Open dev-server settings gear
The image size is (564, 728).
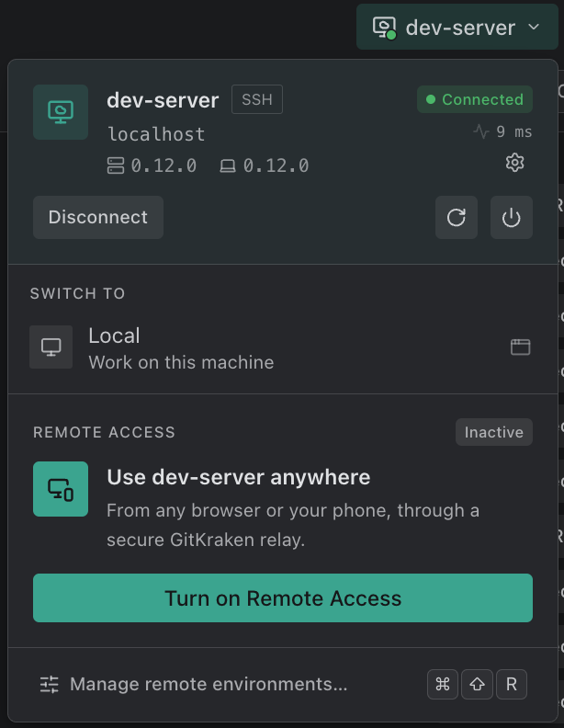tap(514, 163)
